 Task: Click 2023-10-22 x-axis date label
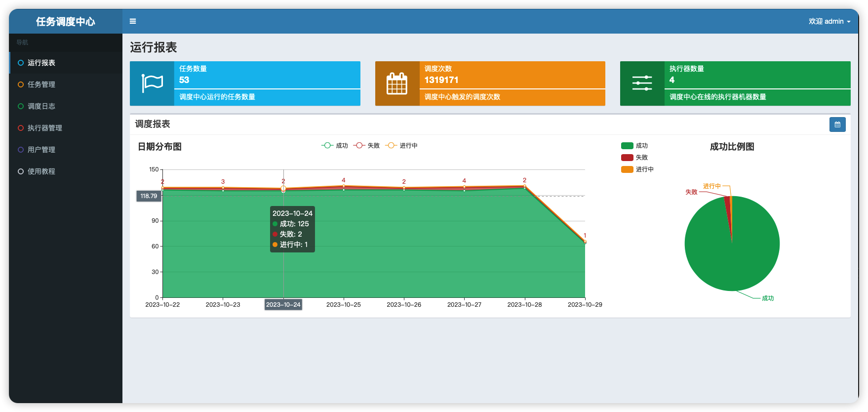[x=162, y=305]
